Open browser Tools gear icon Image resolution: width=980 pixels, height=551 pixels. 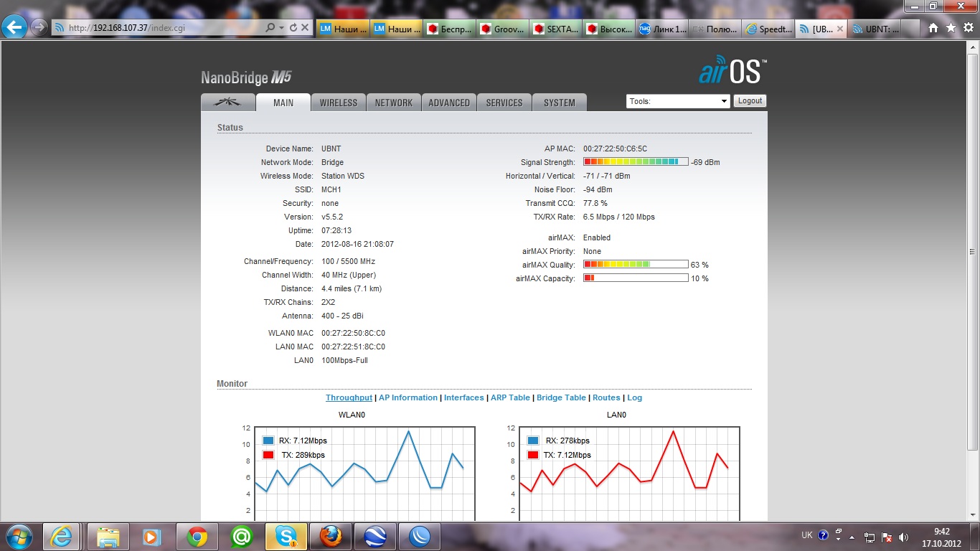point(968,28)
